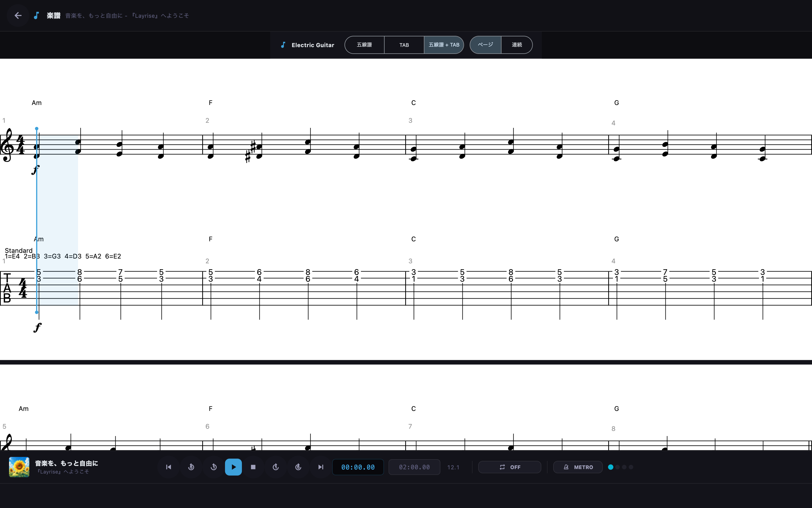Click the music note icon beside Electric Guitar
The image size is (812, 508).
tap(283, 45)
